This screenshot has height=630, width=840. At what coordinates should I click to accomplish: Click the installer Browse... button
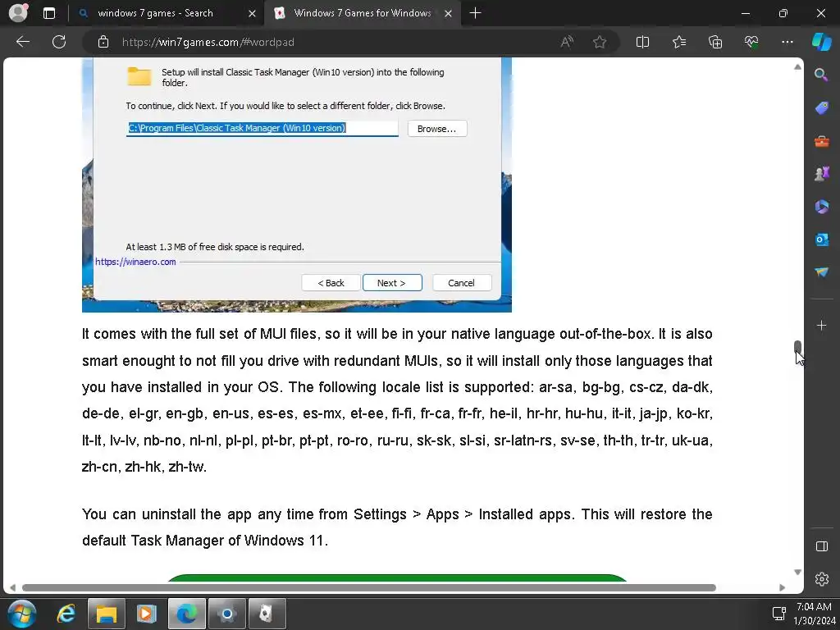[436, 129]
